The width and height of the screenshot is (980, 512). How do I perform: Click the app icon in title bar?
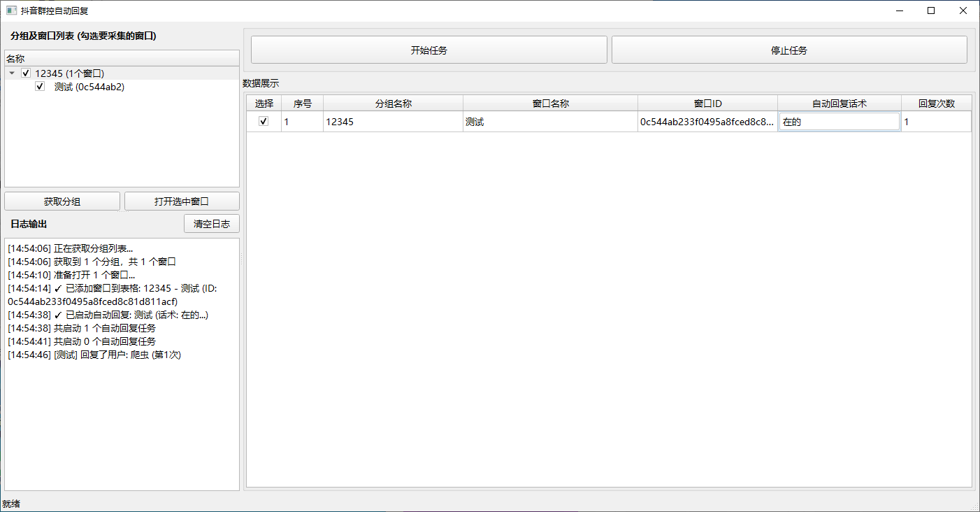coord(10,10)
